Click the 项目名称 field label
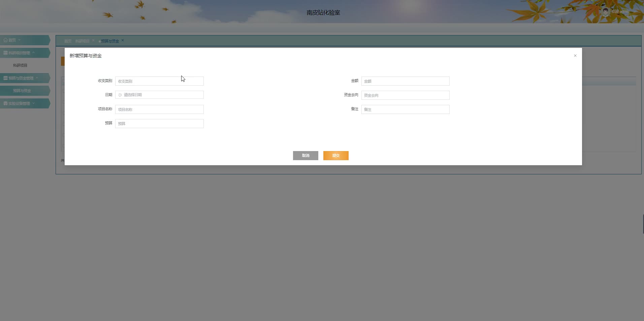This screenshot has height=321, width=644. [105, 109]
